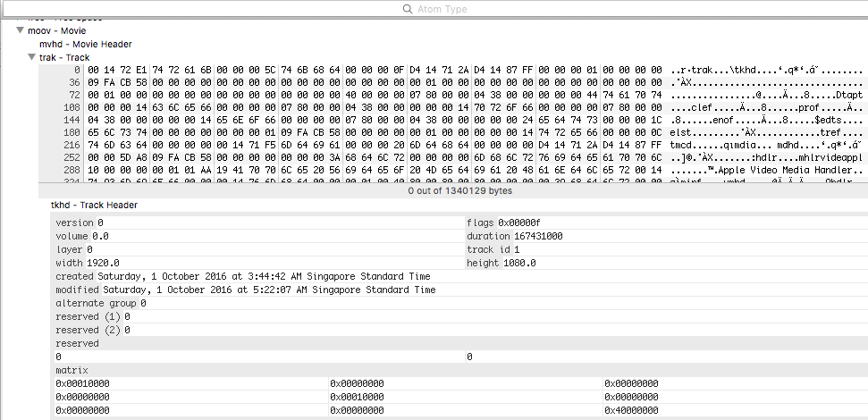Click the version value 0
Image resolution: width=868 pixels, height=420 pixels.
[x=100, y=223]
